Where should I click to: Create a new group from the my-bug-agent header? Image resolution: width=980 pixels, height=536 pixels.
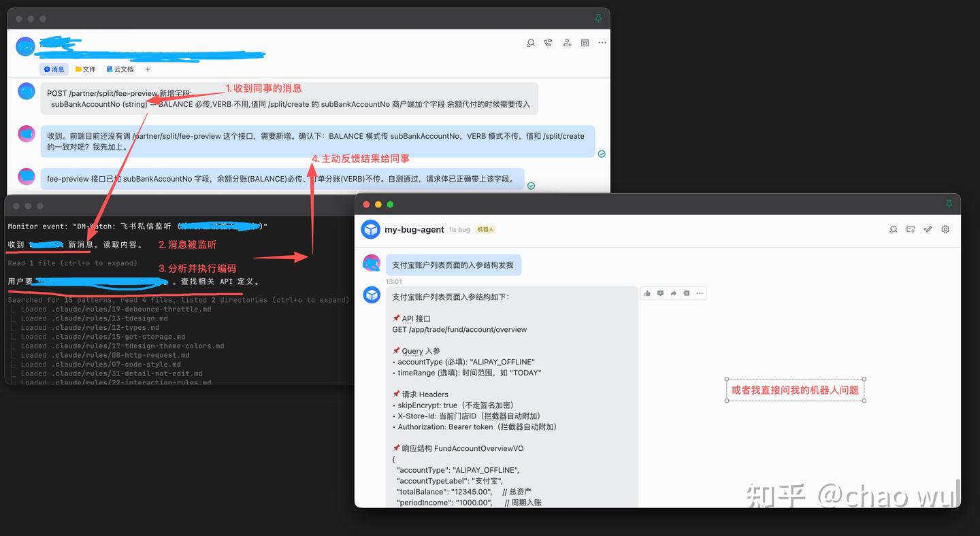911,230
